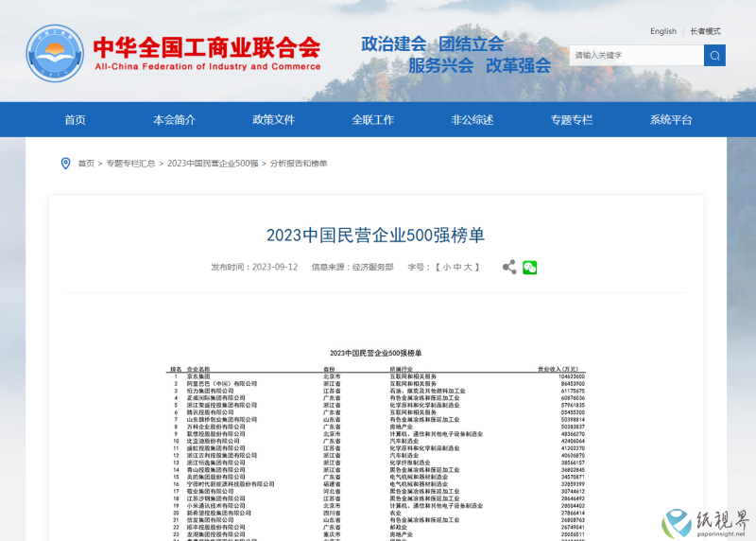Click the ranking table image
The image size is (756, 541).
click(x=375, y=444)
